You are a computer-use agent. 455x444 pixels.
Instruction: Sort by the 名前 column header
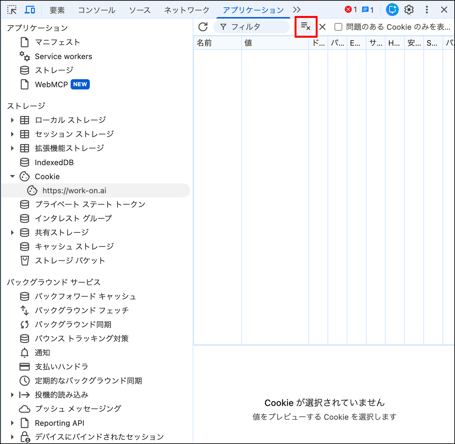tap(217, 43)
